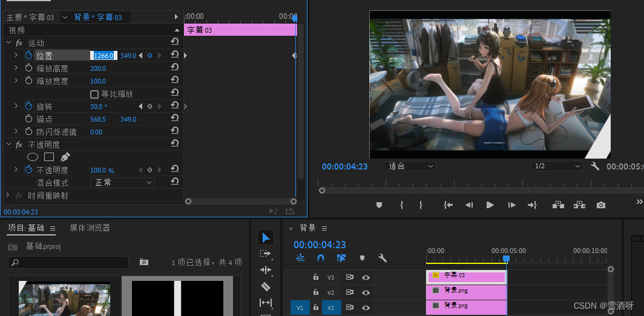Click the Program monitor scrub bar handle
This screenshot has width=644, height=316.
point(322,191)
